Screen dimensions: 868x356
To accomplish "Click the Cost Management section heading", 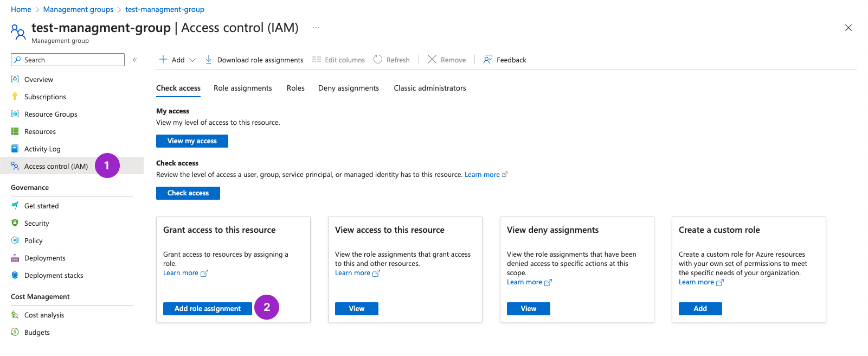I will coord(40,297).
